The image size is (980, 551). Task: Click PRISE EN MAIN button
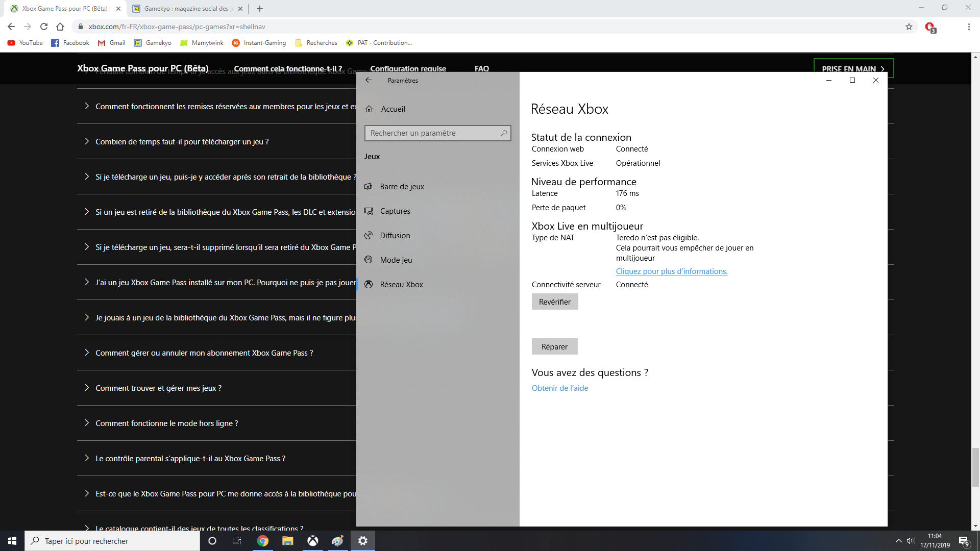pyautogui.click(x=853, y=68)
